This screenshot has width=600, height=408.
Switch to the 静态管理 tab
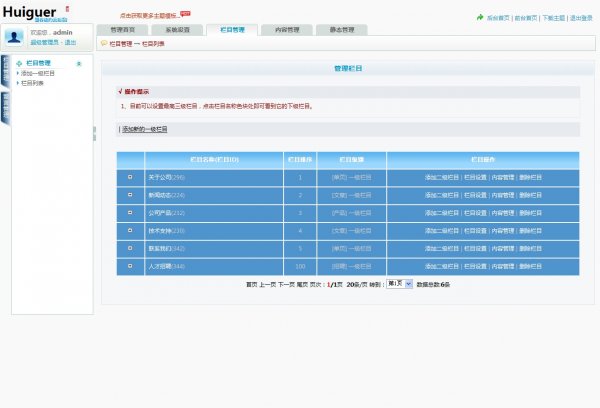click(x=342, y=30)
